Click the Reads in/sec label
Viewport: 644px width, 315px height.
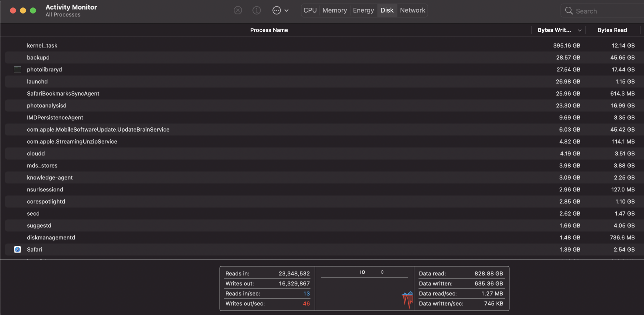[243, 294]
